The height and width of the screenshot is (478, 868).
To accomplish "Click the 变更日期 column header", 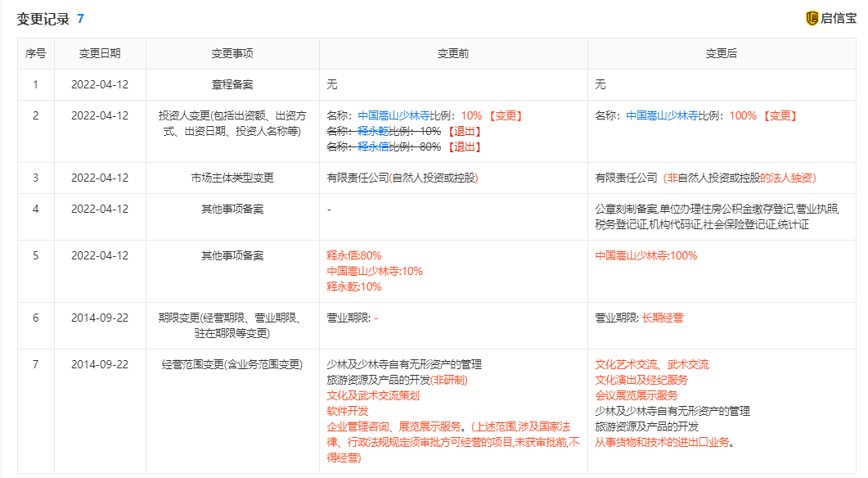I will 100,54.
